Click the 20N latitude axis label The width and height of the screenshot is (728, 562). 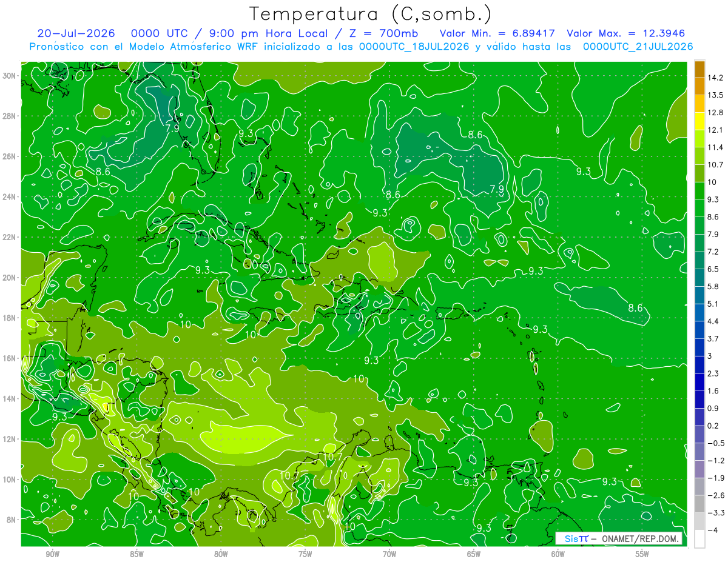point(9,278)
